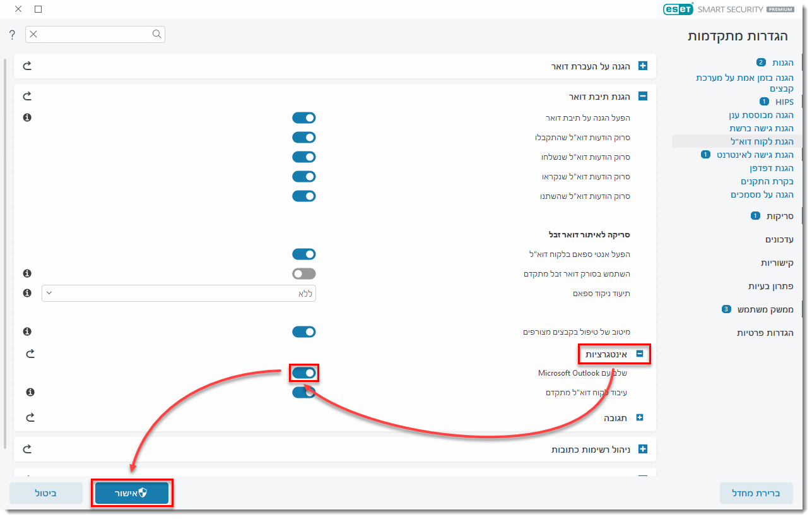Toggle סרוק הודעות דוא"ל שהשתנו switch
The height and width of the screenshot is (519, 812).
click(303, 196)
